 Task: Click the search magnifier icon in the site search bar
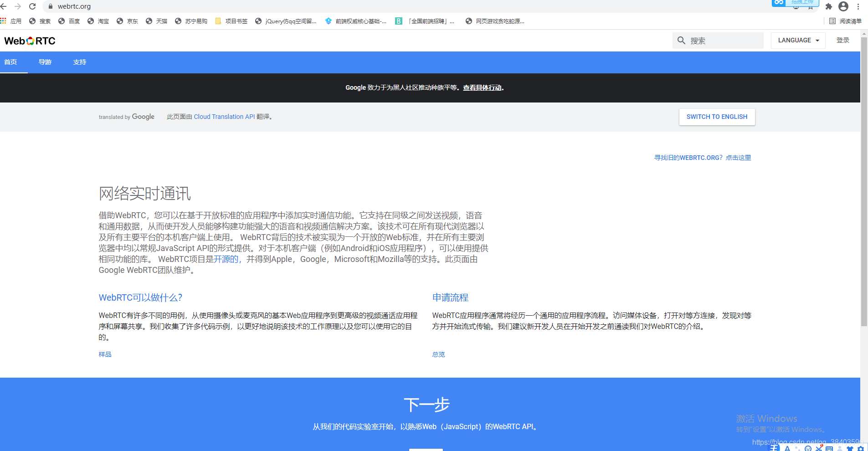click(682, 41)
